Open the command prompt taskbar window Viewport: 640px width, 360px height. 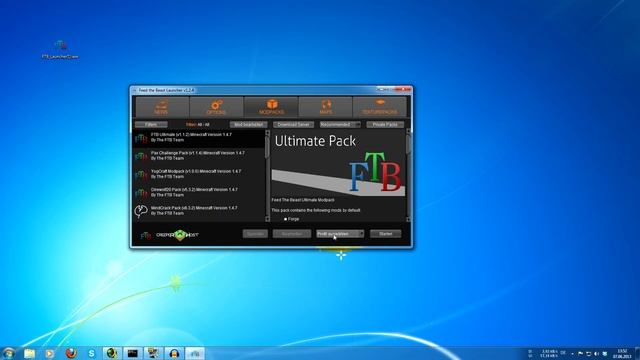[132, 353]
